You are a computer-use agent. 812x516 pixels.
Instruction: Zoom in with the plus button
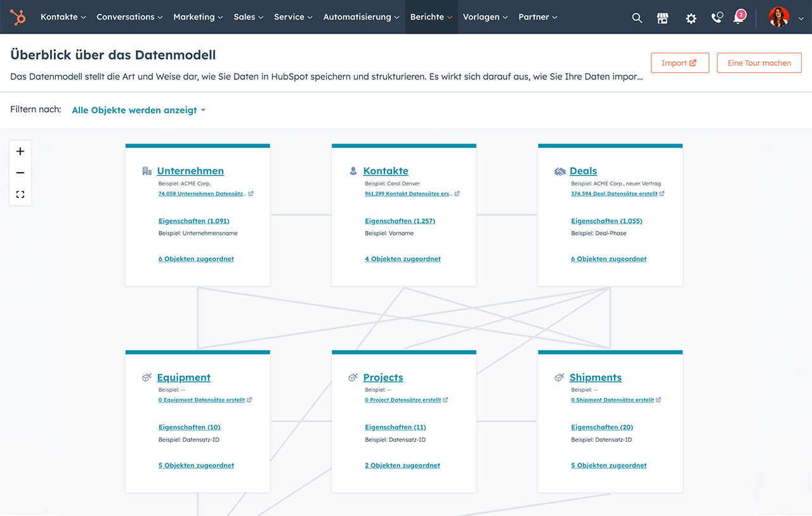click(x=20, y=152)
